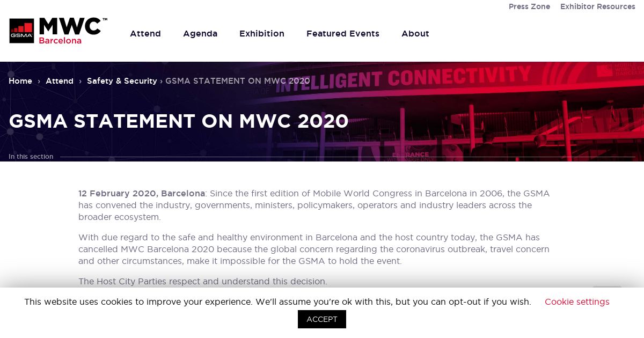
Task: Click the current-page breadcrumb GSMA STATEMENT ON MWC 2020
Action: click(x=238, y=81)
